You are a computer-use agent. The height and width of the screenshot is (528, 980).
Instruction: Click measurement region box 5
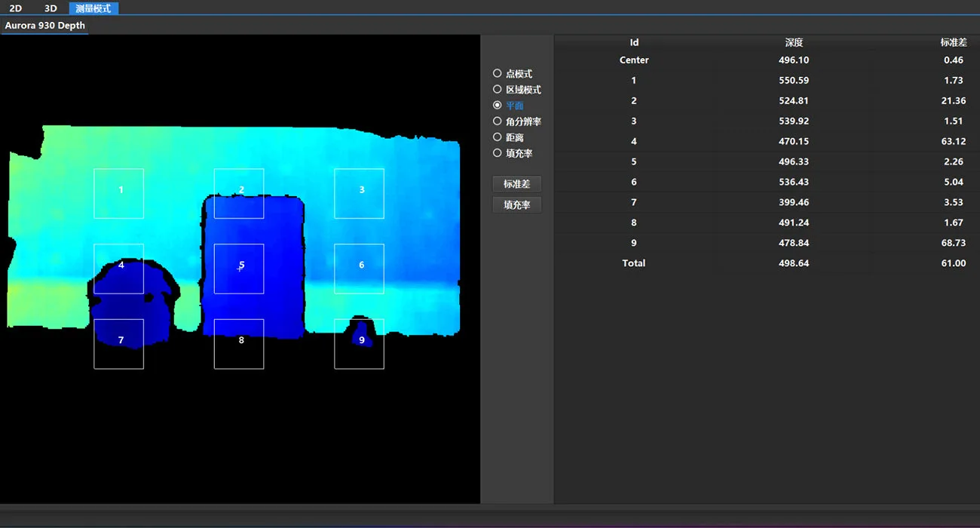pyautogui.click(x=239, y=269)
